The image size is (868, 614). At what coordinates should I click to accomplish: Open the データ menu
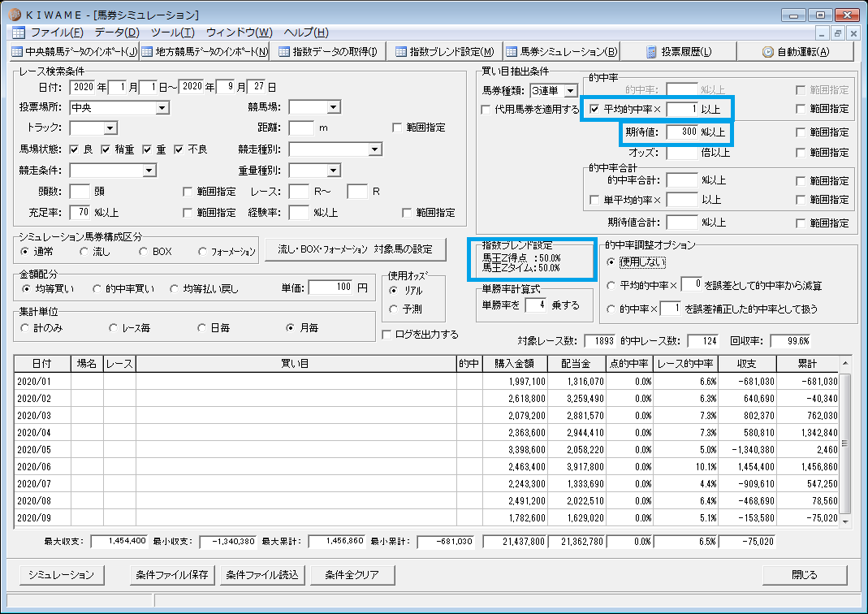pos(116,32)
